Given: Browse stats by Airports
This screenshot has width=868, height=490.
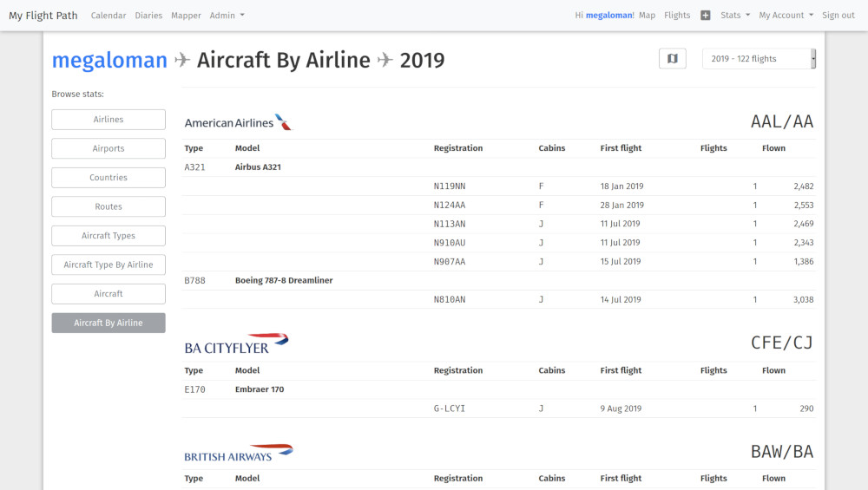Looking at the screenshot, I should point(108,148).
